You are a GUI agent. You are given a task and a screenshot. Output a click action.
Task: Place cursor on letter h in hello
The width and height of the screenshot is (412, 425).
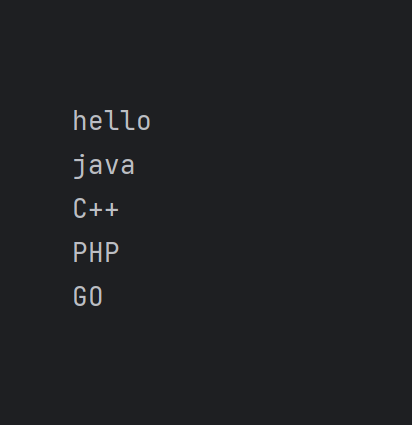(x=80, y=121)
